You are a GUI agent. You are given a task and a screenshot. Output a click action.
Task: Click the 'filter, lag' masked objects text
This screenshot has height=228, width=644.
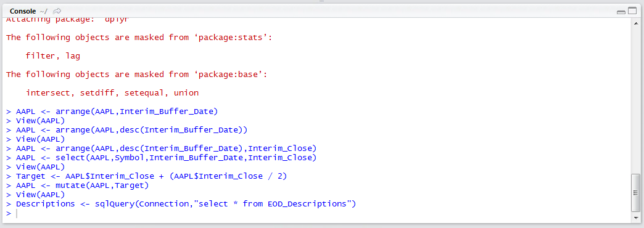point(52,56)
